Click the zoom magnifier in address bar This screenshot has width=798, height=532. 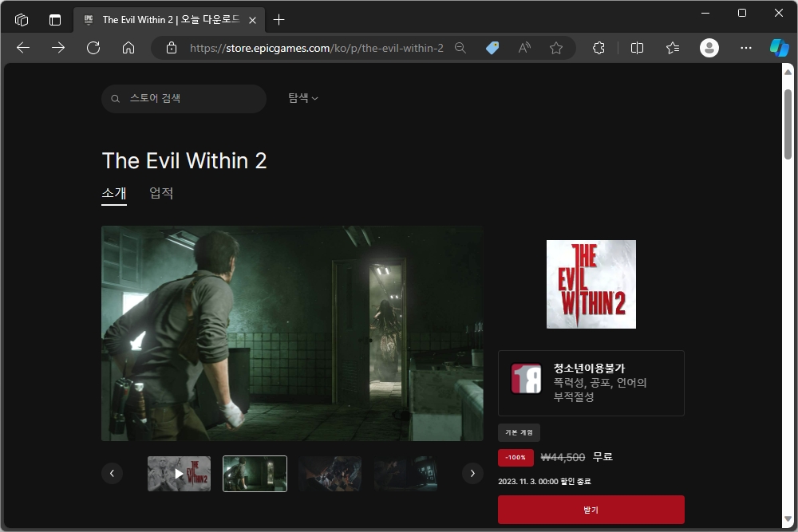coord(460,48)
